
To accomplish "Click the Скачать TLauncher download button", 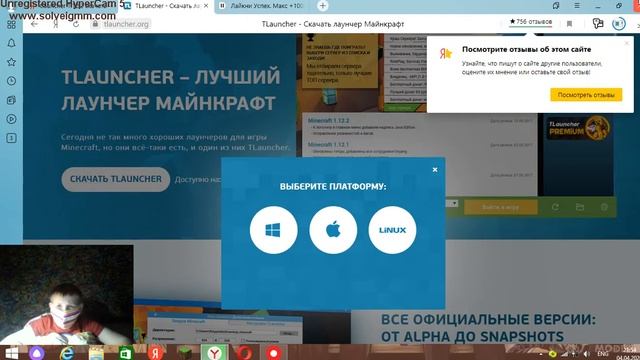I will 116,179.
